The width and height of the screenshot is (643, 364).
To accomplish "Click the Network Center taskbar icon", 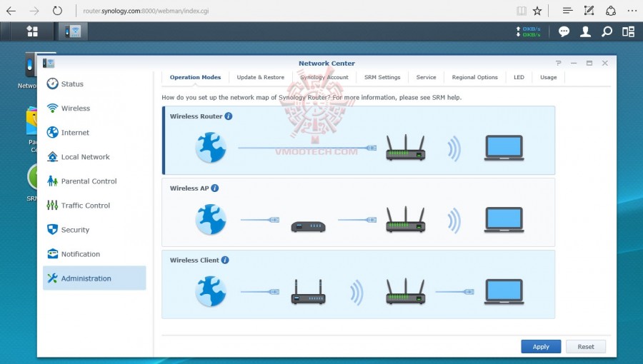I will tap(73, 31).
